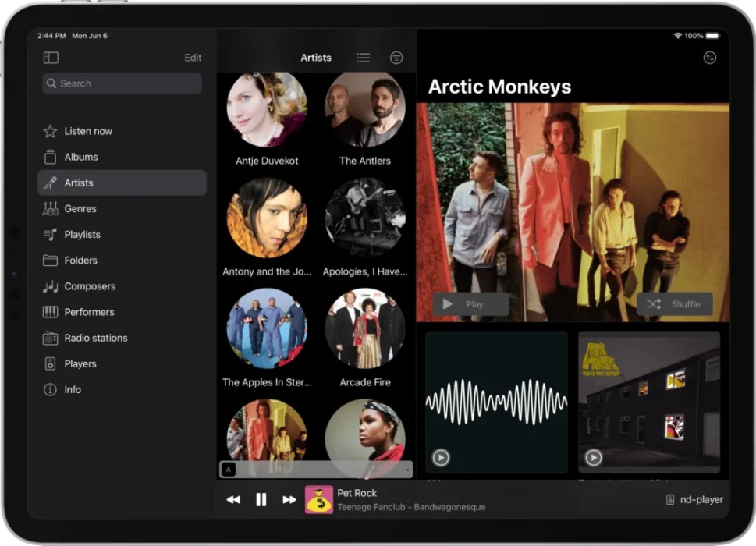
Task: Click the Search field in sidebar
Action: 122,83
